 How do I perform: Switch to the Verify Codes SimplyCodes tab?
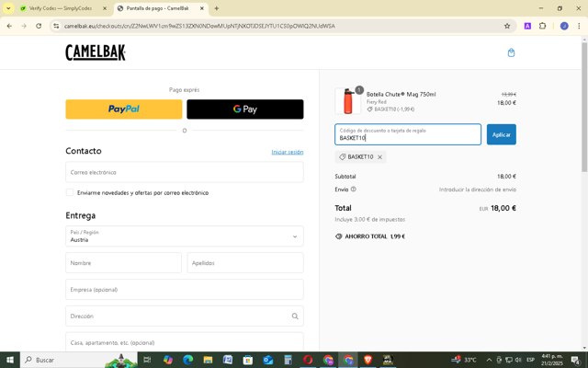point(60,8)
